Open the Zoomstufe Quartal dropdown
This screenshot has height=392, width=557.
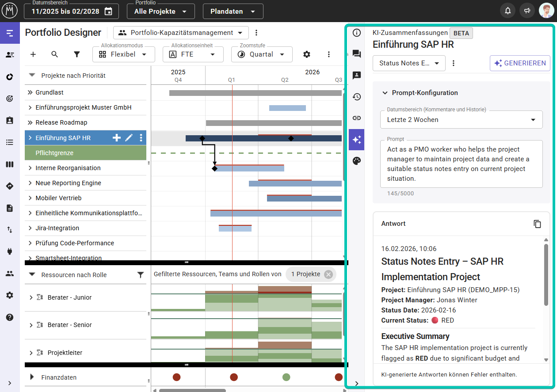pos(262,54)
